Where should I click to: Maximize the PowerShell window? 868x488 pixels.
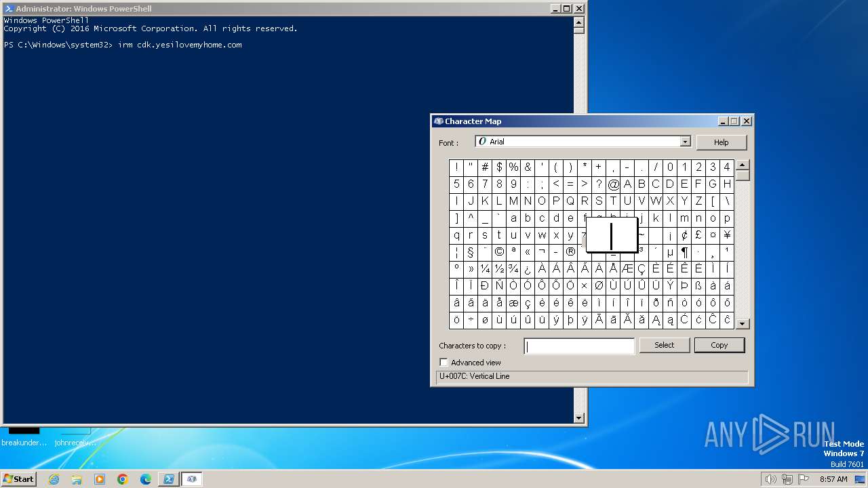click(x=567, y=9)
